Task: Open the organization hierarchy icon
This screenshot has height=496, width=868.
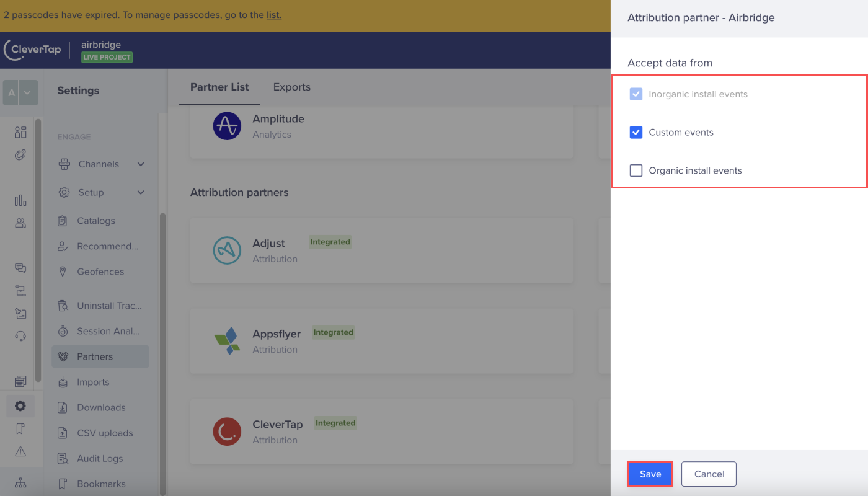Action: pos(20,483)
